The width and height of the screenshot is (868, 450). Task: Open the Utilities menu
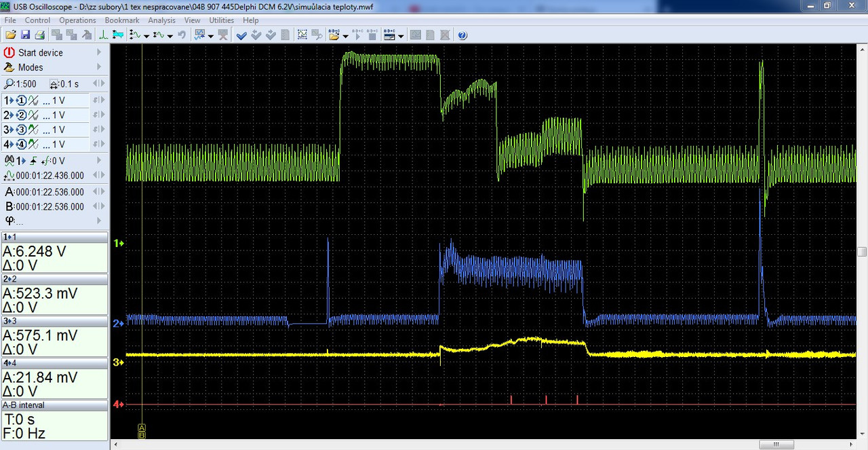[x=222, y=20]
